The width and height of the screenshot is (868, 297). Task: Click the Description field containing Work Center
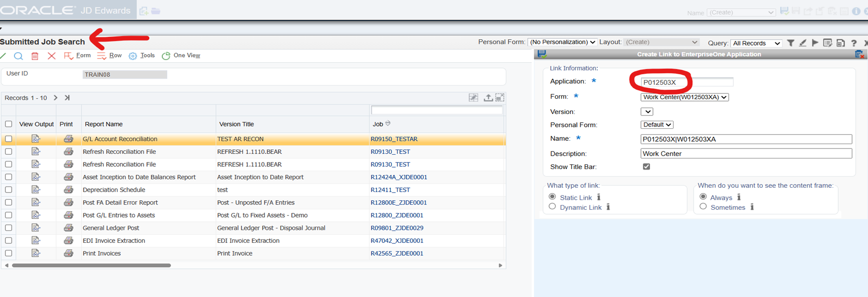point(746,154)
